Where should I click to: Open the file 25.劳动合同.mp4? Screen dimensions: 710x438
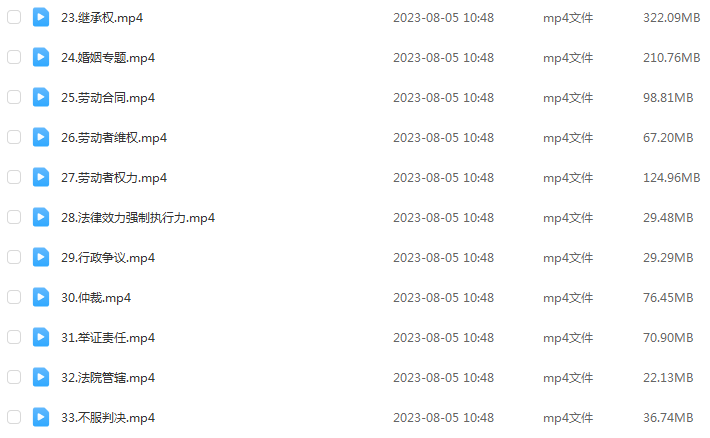(x=108, y=98)
